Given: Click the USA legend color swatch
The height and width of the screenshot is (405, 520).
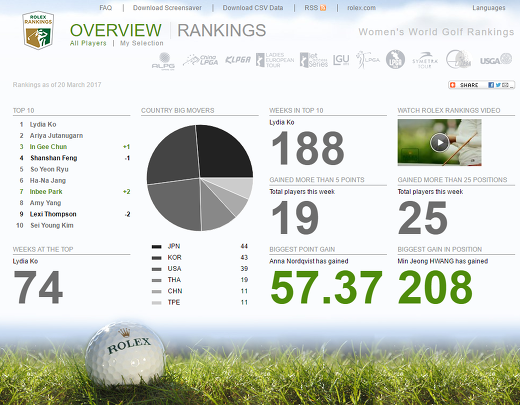Looking at the screenshot, I should pyautogui.click(x=157, y=269).
